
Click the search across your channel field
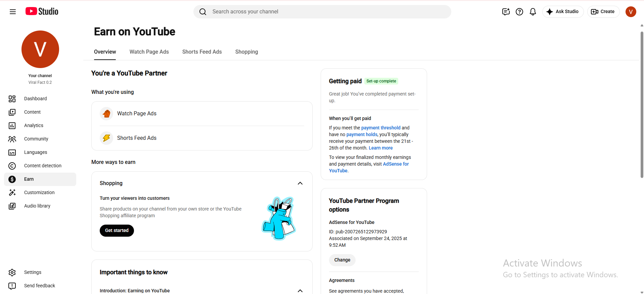[322, 12]
